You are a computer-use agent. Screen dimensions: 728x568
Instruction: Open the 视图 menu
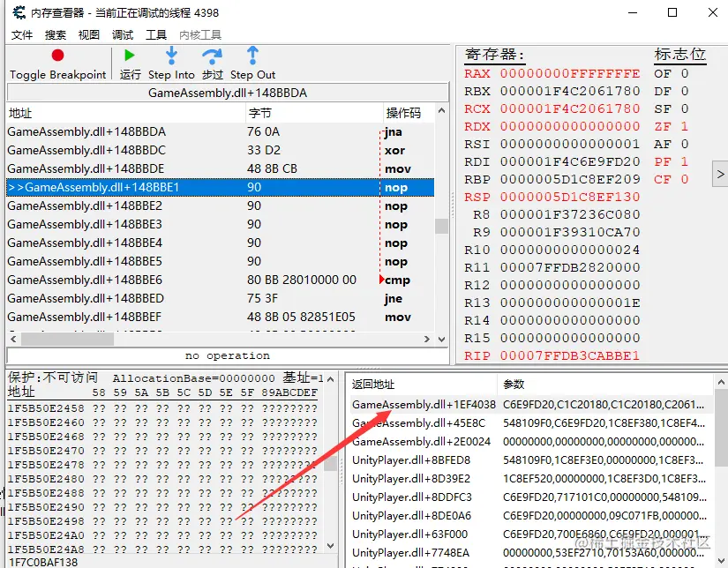[88, 34]
